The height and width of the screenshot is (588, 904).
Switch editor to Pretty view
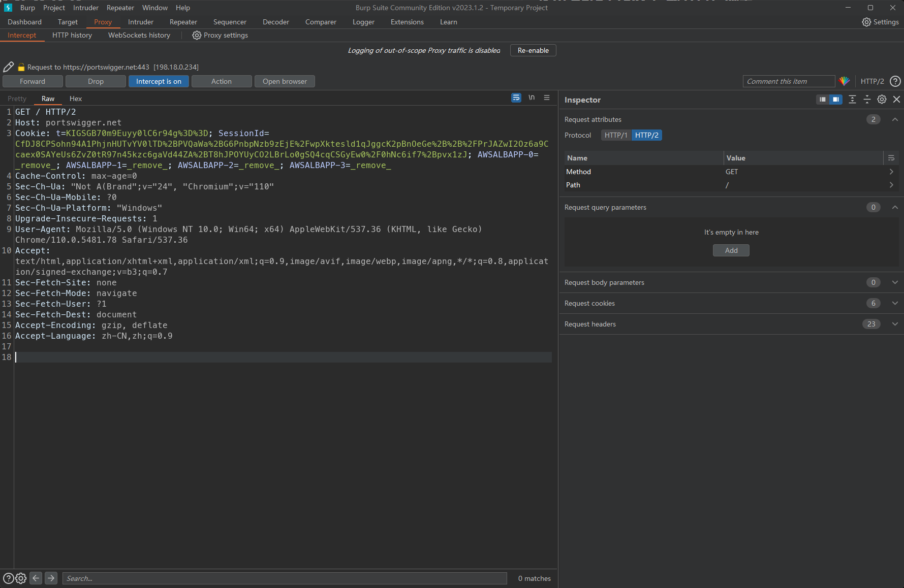point(17,99)
